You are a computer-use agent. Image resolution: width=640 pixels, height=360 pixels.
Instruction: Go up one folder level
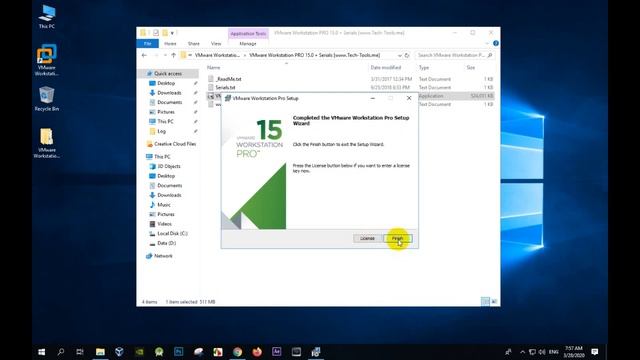[x=173, y=55]
